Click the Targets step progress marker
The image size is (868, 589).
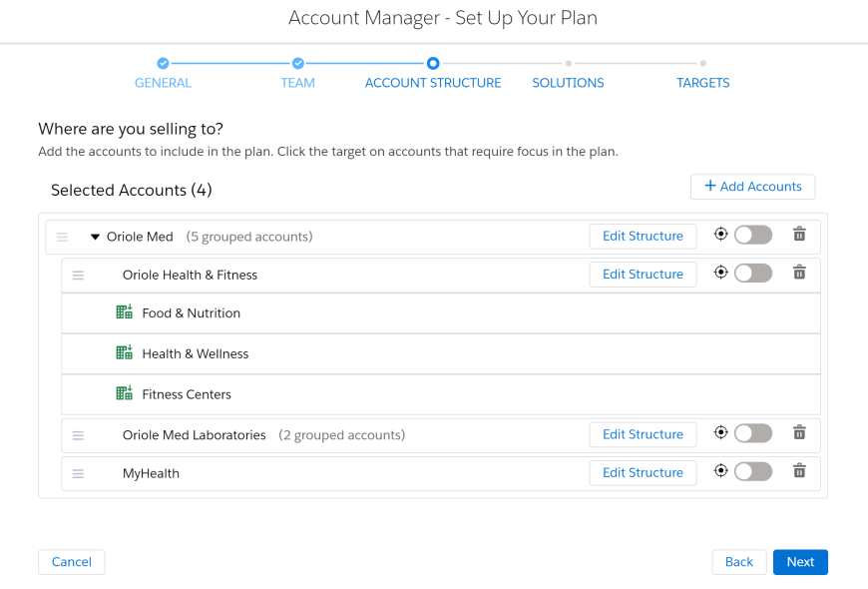coord(702,63)
